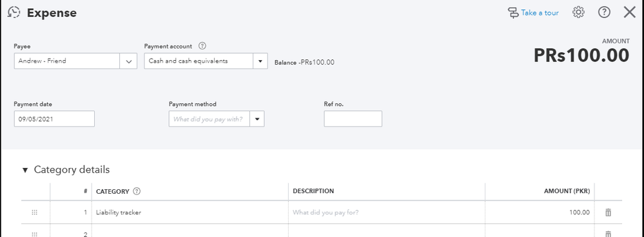Image resolution: width=644 pixels, height=237 pixels.
Task: Close the Expense form
Action: point(630,12)
